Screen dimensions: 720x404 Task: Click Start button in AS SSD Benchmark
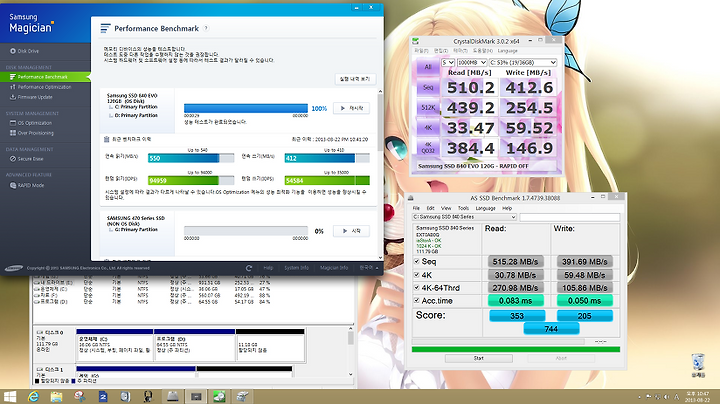[478, 358]
